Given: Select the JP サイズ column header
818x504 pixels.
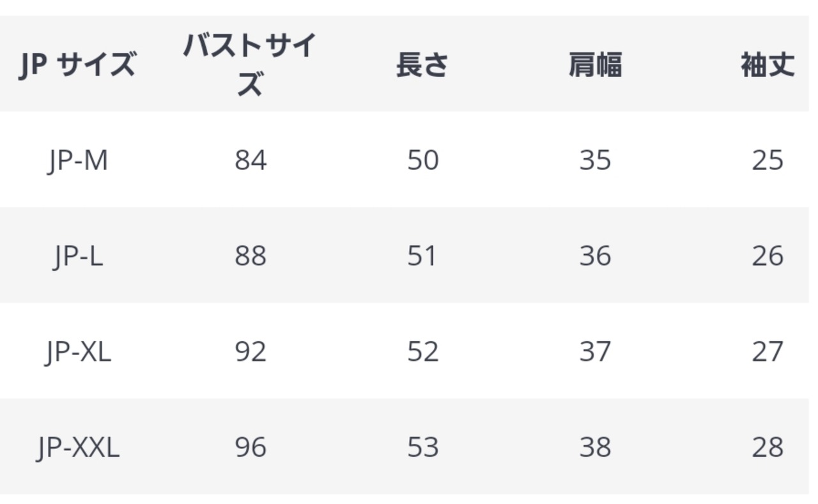Looking at the screenshot, I should tap(77, 65).
